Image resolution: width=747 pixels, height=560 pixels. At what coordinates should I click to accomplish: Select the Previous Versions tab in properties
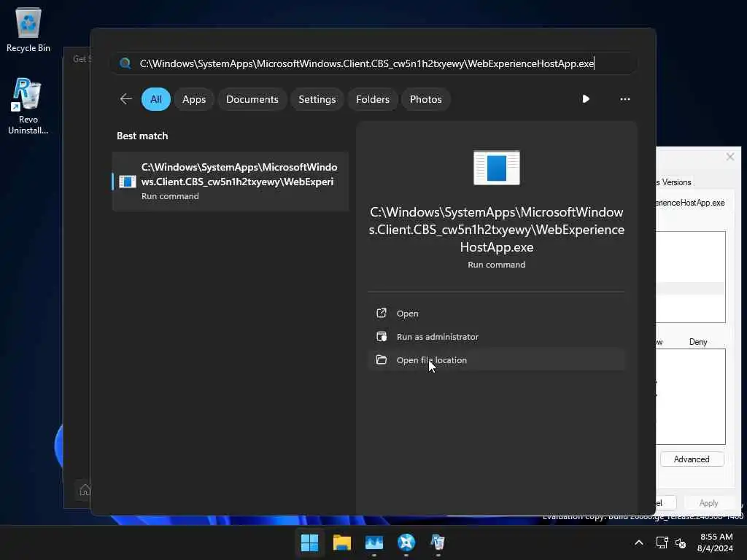tap(674, 182)
